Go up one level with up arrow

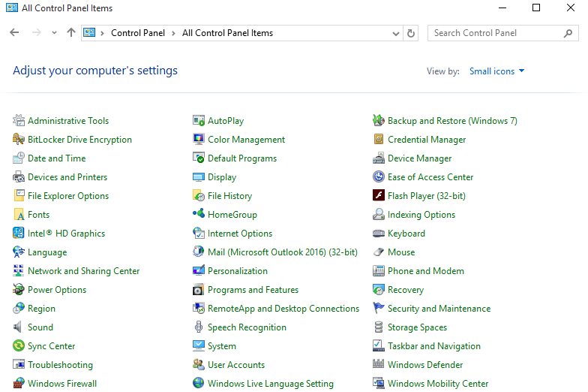[x=70, y=33]
